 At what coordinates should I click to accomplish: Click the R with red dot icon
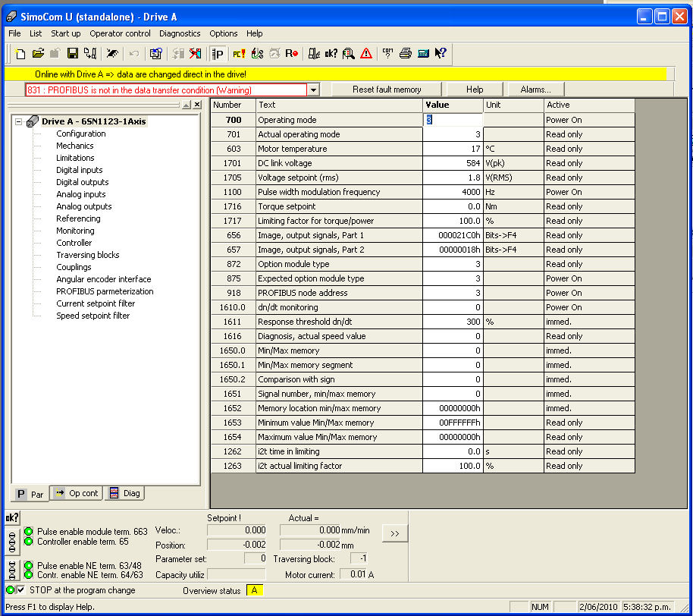pos(292,54)
